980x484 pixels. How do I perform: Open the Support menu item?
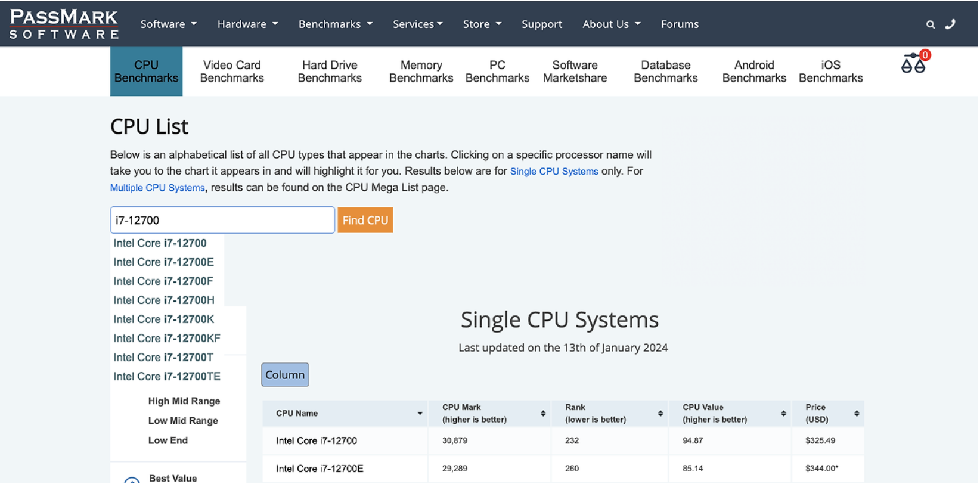(x=543, y=24)
